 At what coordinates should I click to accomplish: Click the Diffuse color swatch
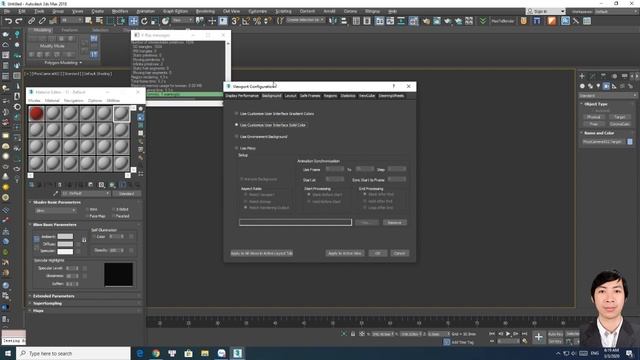[65, 244]
